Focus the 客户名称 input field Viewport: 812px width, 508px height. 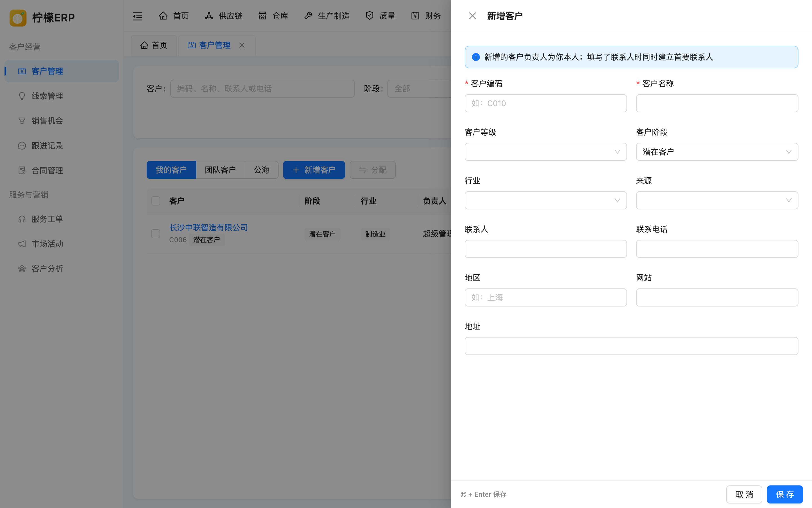click(x=717, y=103)
